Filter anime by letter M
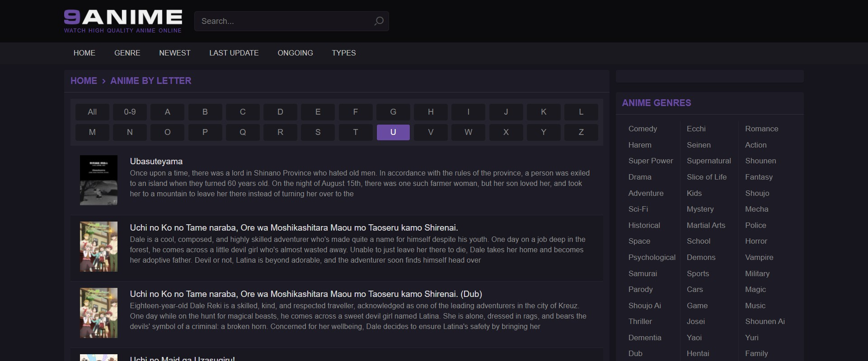The image size is (868, 361). click(x=92, y=132)
